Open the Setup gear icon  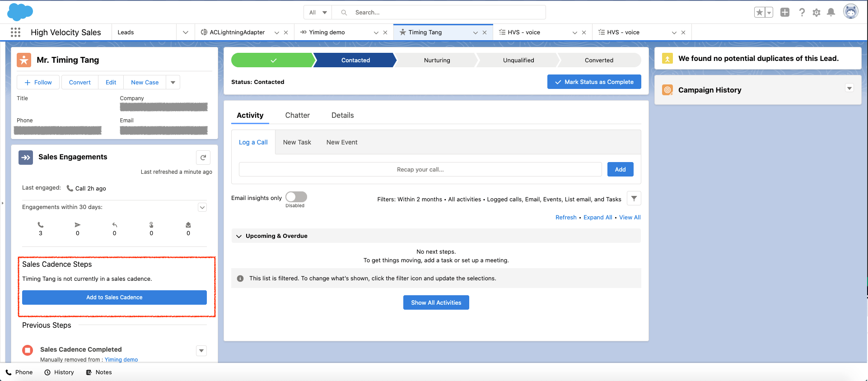click(x=817, y=13)
